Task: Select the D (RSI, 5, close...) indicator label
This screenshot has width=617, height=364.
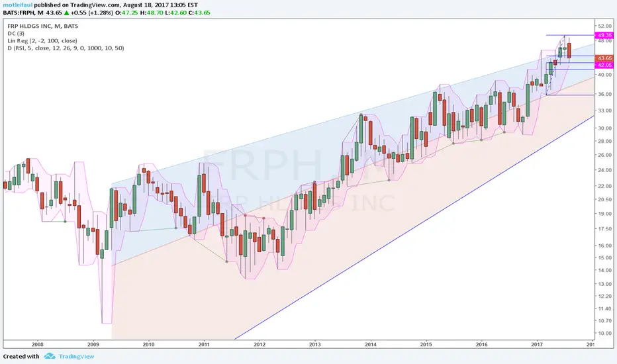Action: tap(66, 48)
